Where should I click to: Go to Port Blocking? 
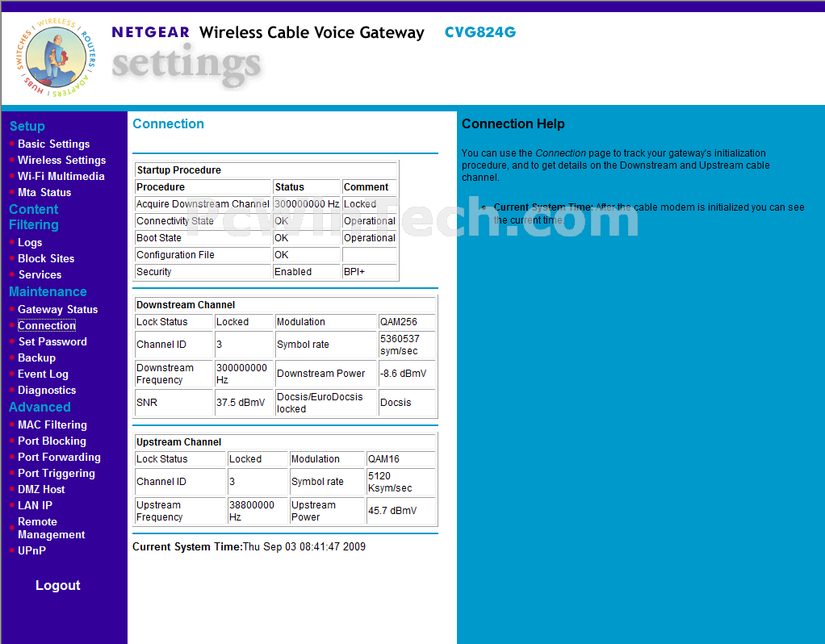point(52,441)
